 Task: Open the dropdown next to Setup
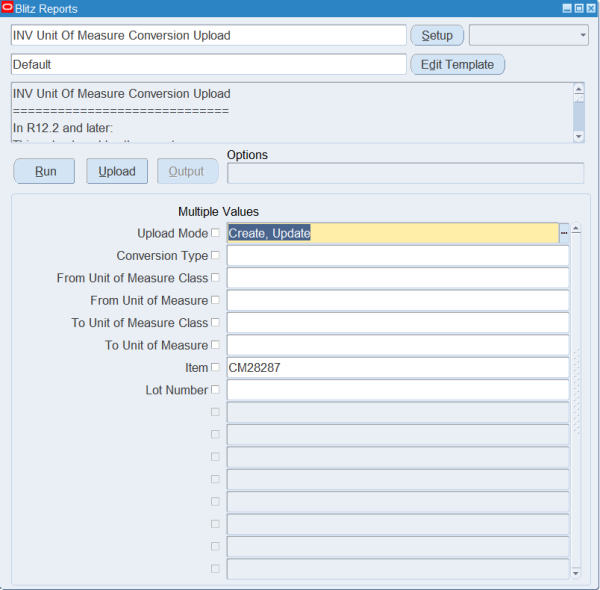tap(529, 35)
